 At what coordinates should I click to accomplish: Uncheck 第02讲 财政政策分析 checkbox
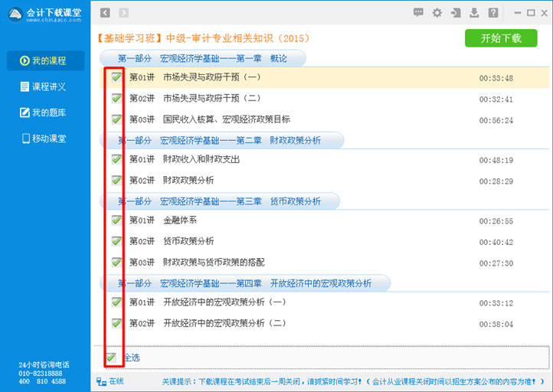116,181
